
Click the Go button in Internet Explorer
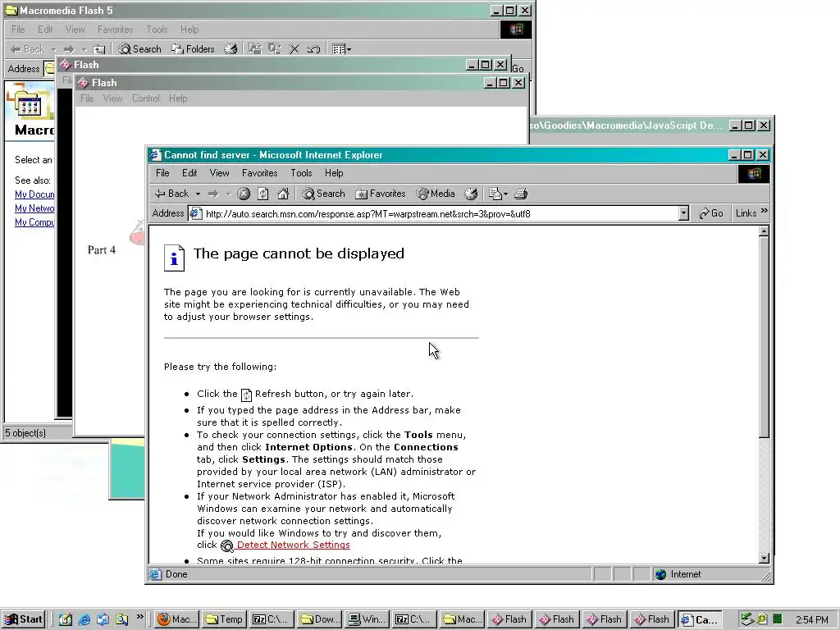tap(711, 213)
